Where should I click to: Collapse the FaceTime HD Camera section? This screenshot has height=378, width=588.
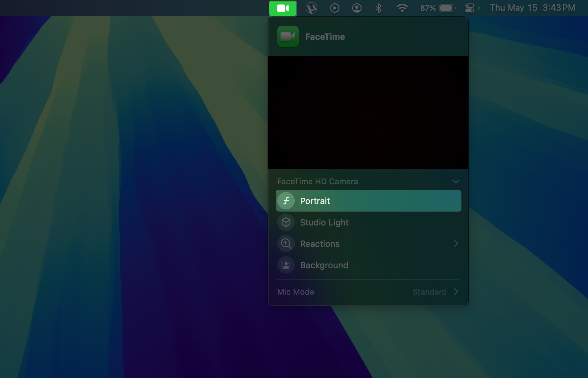(456, 181)
